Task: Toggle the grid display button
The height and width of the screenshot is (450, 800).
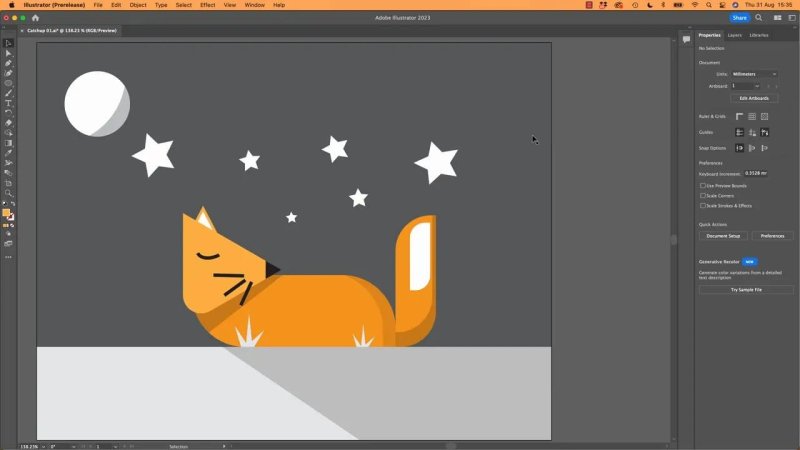Action: 752,116
